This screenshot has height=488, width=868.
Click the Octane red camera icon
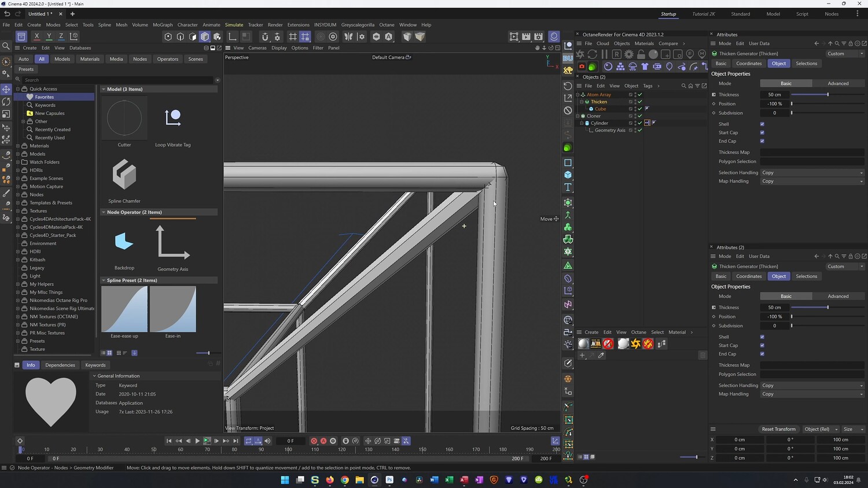(582, 66)
